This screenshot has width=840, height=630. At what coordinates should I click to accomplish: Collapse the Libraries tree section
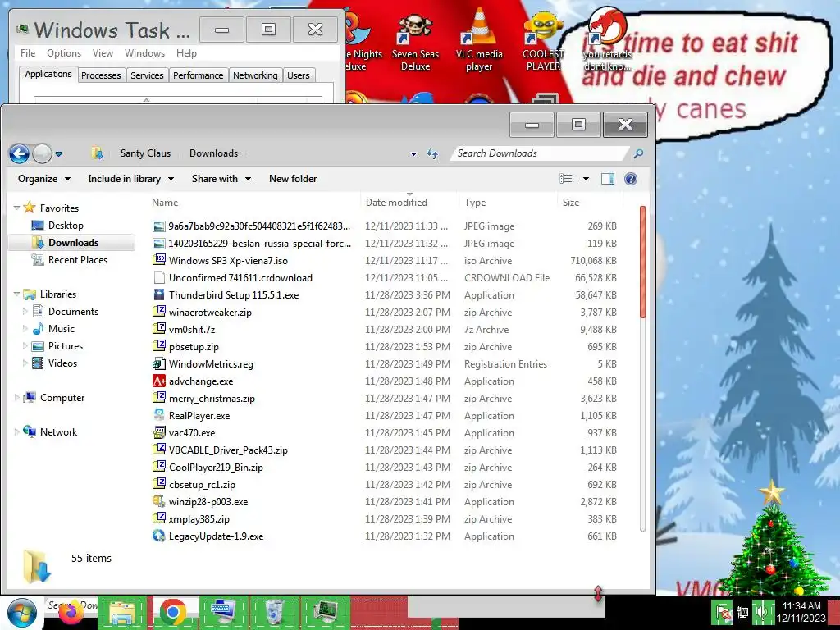[x=16, y=294]
